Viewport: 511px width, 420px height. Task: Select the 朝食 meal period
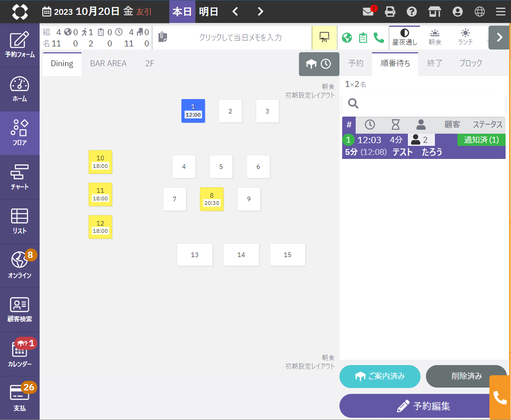[x=435, y=37]
